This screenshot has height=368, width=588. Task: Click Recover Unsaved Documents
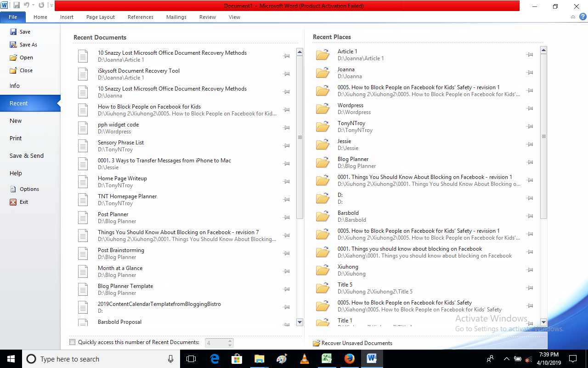356,343
